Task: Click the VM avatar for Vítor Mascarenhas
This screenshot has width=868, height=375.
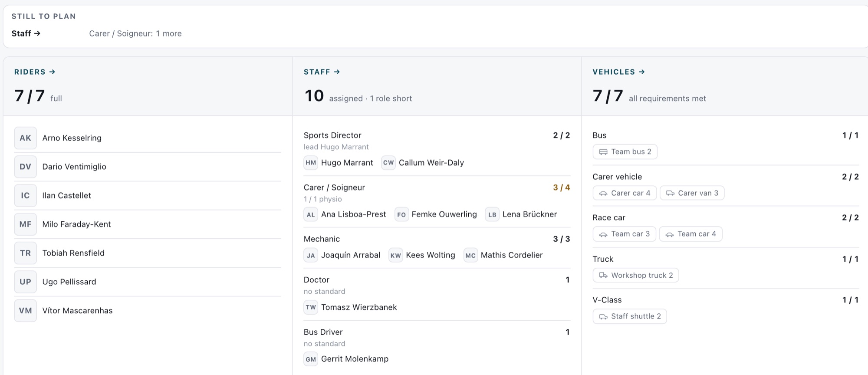Action: 25,311
